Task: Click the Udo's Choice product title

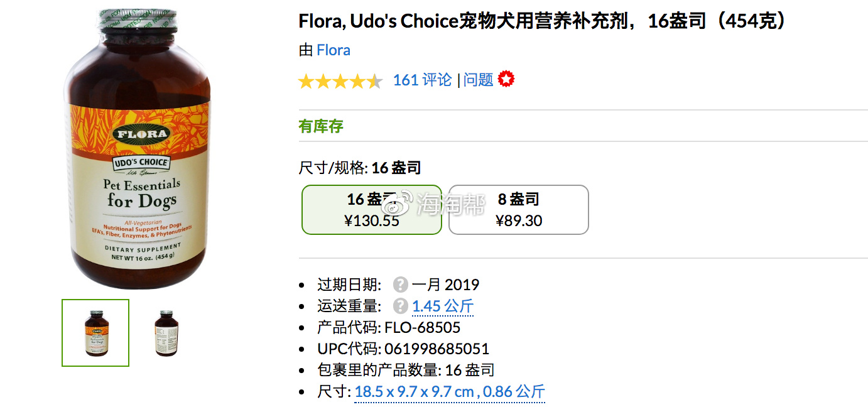Action: (x=543, y=22)
